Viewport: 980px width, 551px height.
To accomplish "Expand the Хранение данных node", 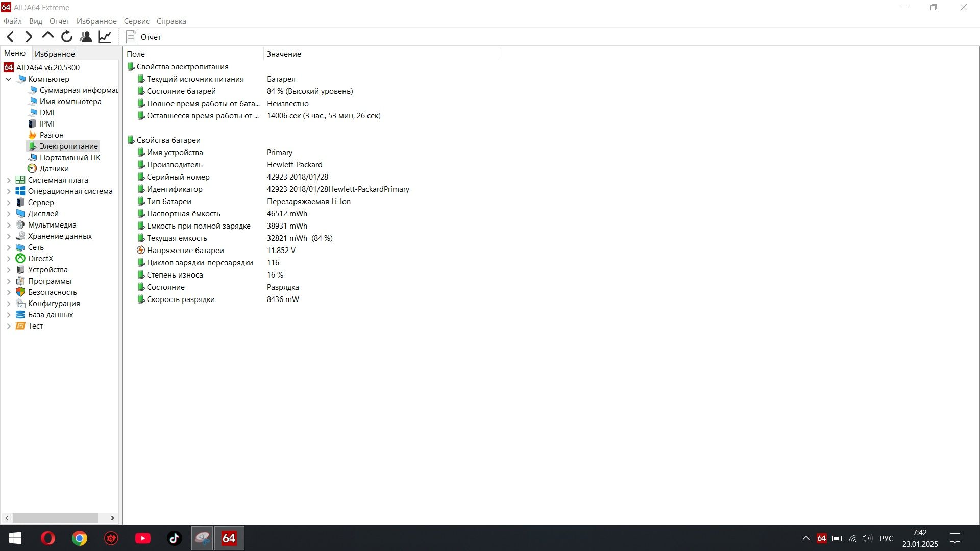I will [9, 236].
